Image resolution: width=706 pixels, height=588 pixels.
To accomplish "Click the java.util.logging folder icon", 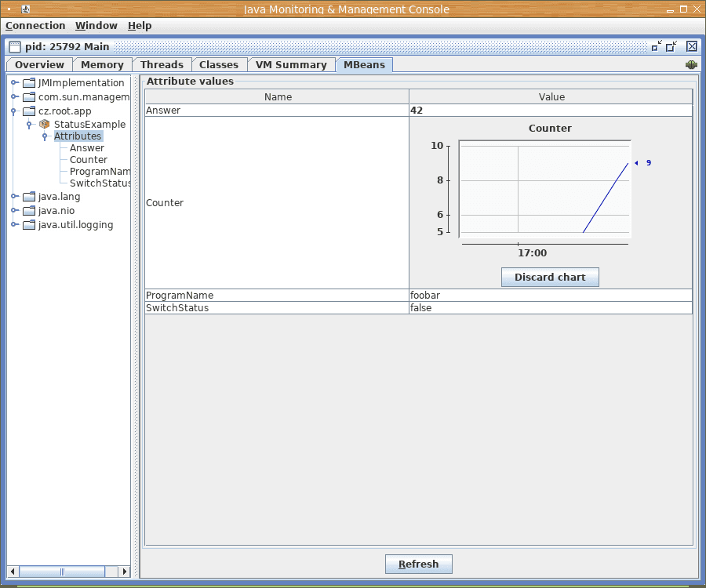I will coord(29,225).
